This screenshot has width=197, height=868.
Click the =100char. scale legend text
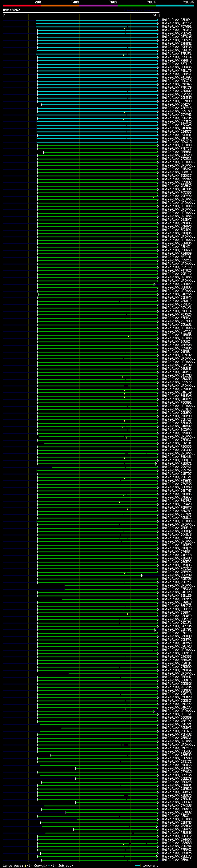click(149, 865)
